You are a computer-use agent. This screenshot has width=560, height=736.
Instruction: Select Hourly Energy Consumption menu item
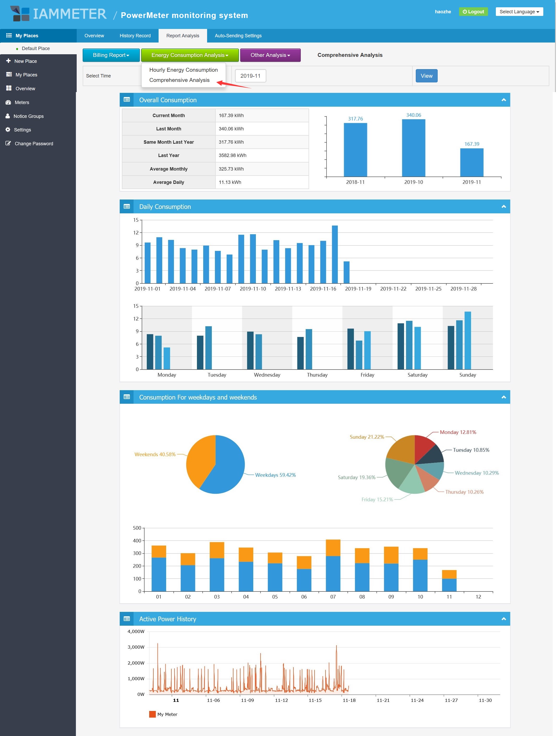(x=183, y=70)
